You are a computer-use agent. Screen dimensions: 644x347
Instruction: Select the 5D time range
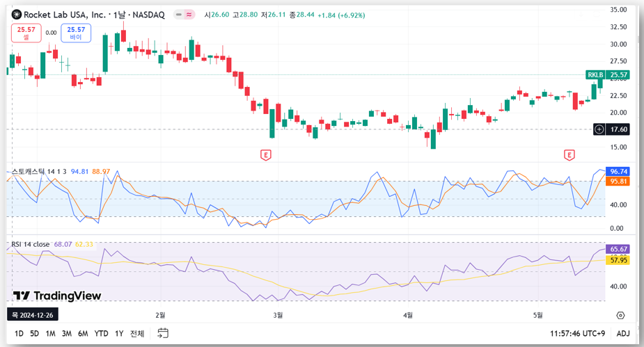(x=35, y=334)
